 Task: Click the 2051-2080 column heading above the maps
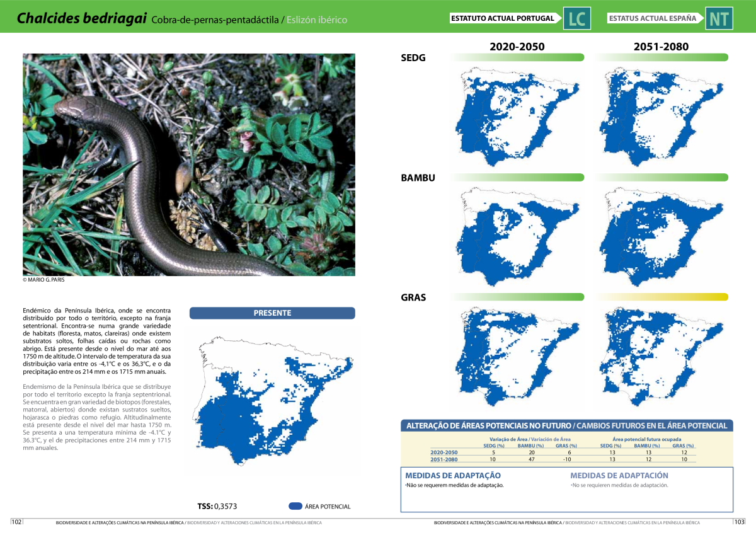click(661, 47)
